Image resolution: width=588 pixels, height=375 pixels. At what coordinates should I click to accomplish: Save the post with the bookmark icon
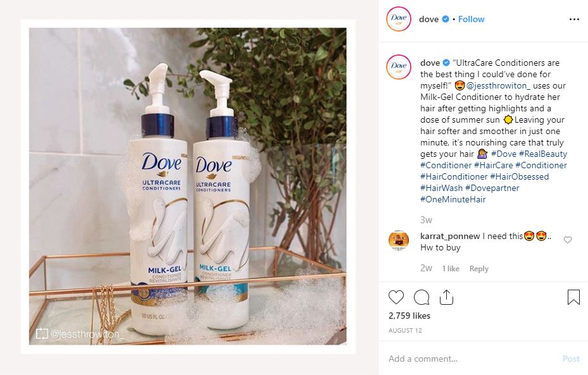pyautogui.click(x=573, y=297)
